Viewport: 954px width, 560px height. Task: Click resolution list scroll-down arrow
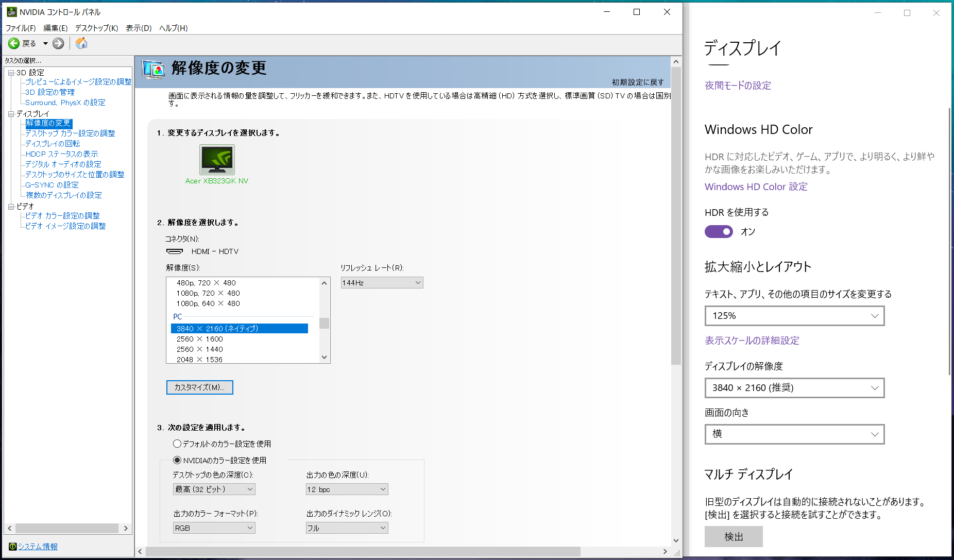point(324,357)
